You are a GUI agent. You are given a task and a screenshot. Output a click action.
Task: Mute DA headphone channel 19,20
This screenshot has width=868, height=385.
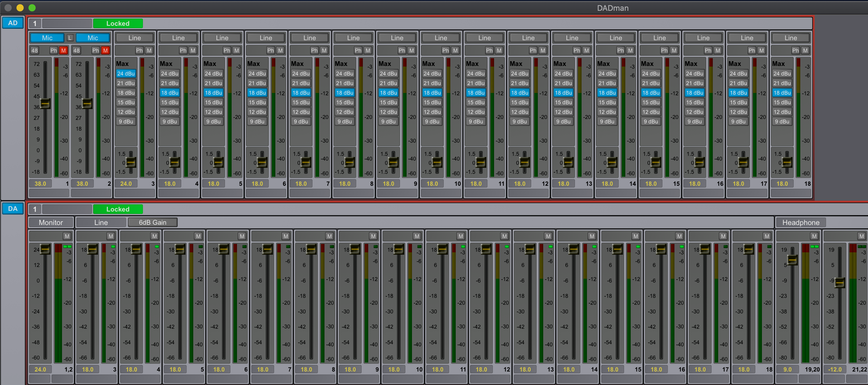pos(814,236)
